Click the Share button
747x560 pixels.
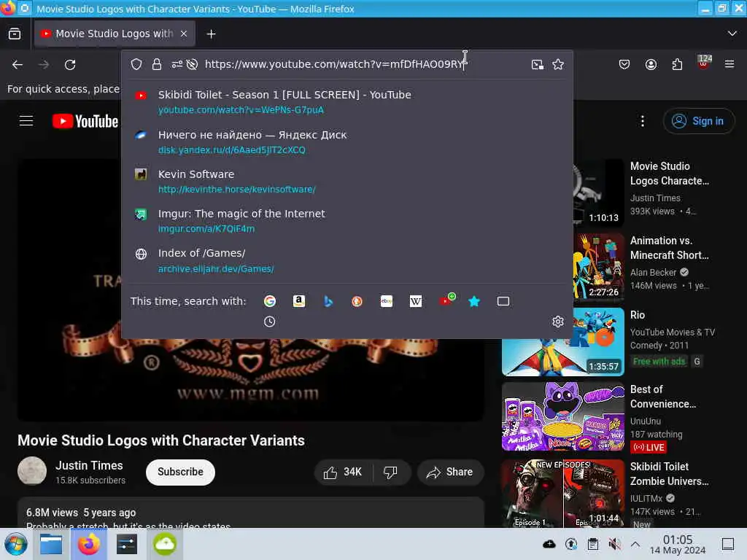pyautogui.click(x=450, y=472)
